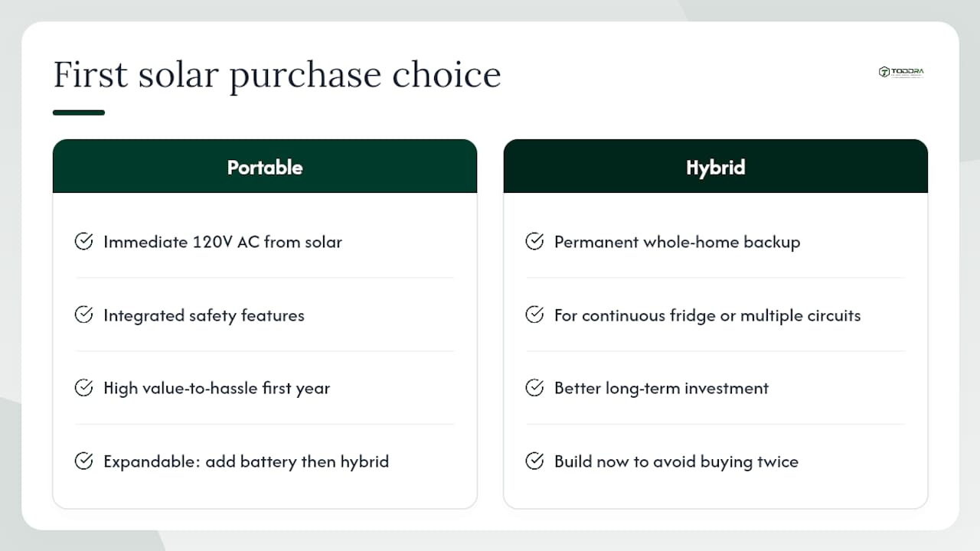Click checkmark icon beside Permanent whole-home backup
The image size is (980, 551).
click(534, 242)
